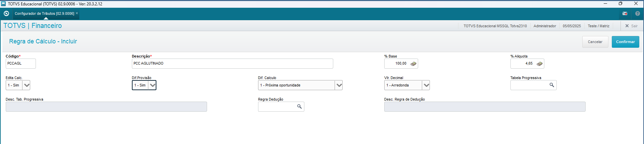Screen dimensions: 644x144
Task: Click the Teste / Matriz branch label
Action: coord(598,26)
